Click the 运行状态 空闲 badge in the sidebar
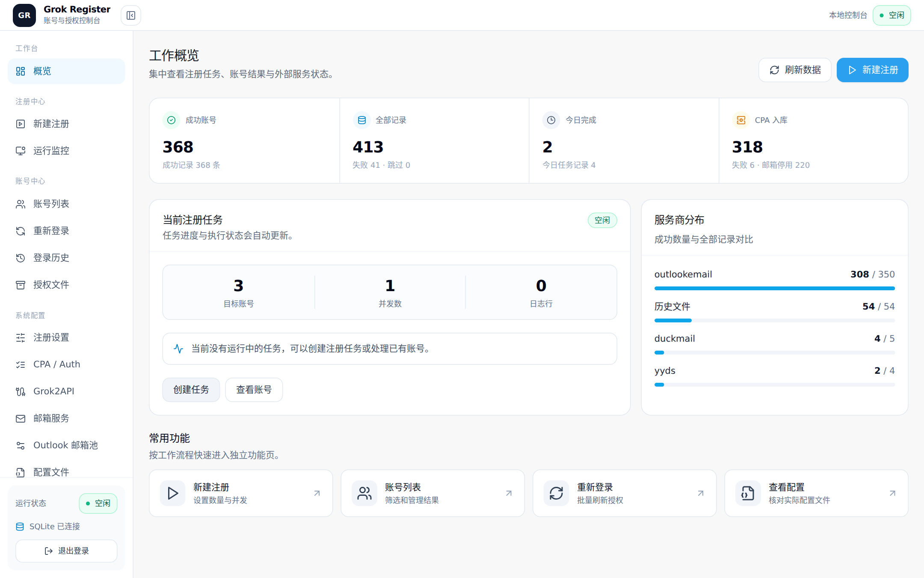The height and width of the screenshot is (578, 924). pos(98,504)
